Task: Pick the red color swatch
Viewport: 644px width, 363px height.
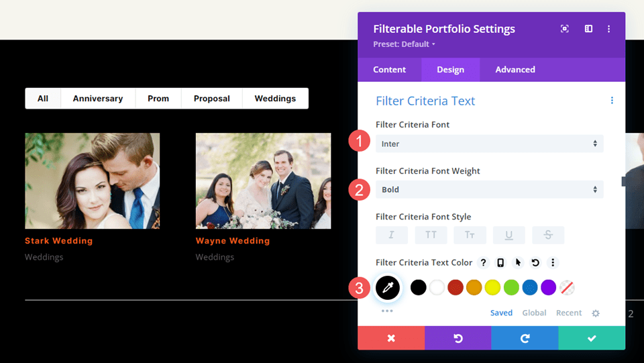Action: (x=455, y=288)
